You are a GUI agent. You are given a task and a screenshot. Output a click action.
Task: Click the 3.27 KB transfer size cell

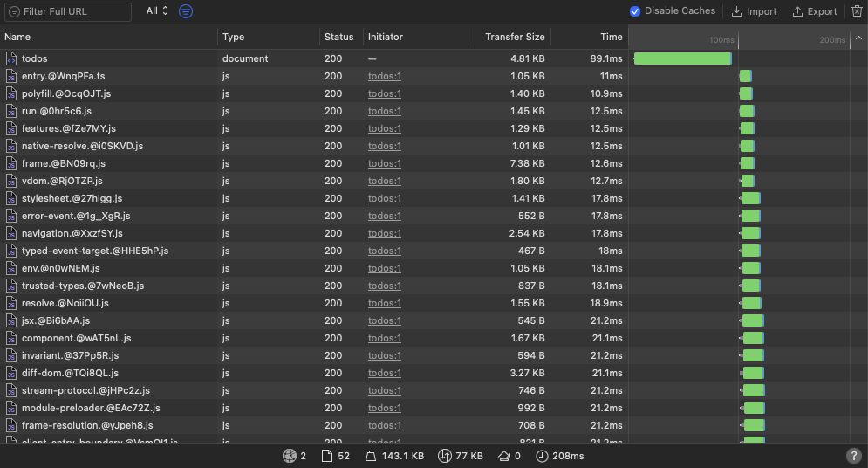527,374
